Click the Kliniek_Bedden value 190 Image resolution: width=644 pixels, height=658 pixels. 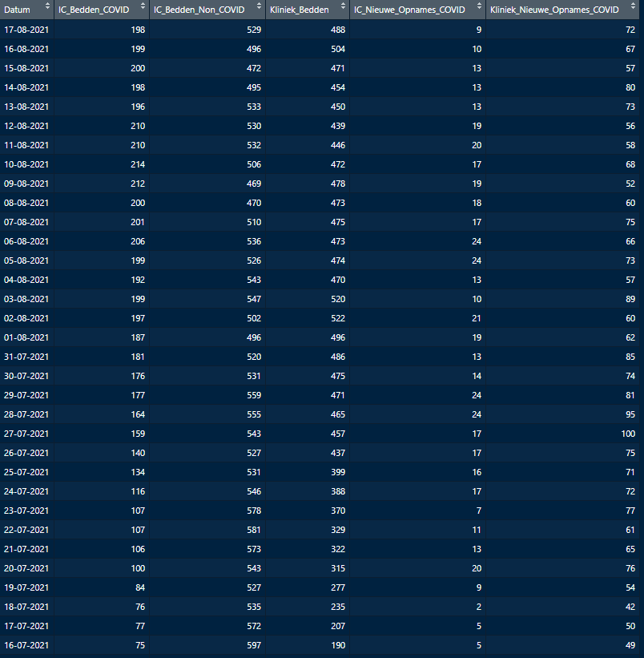coord(338,645)
